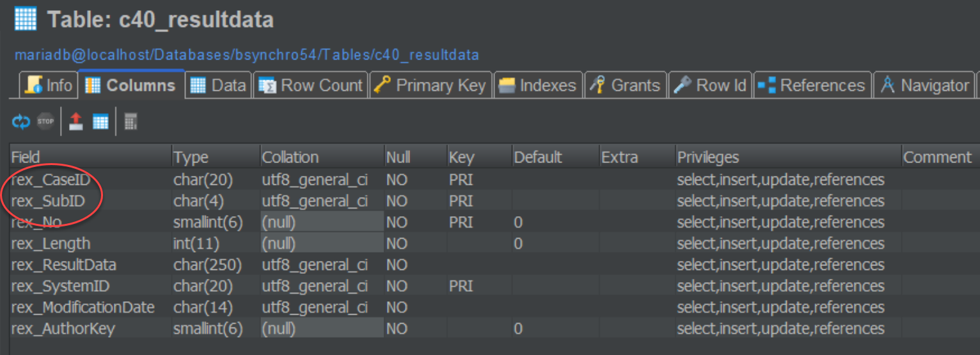Screen dimensions: 980x355
Task: Select the rex_CaseID field cell
Action: coord(90,180)
